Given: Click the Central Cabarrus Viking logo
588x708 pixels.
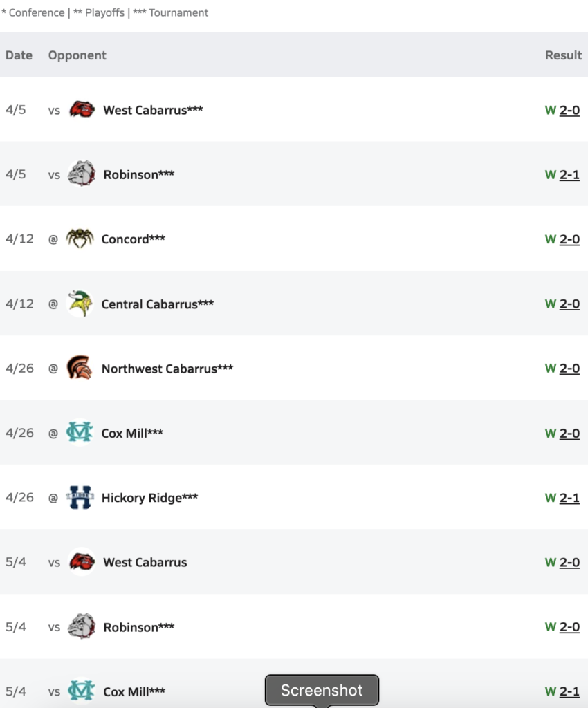Looking at the screenshot, I should 80,303.
